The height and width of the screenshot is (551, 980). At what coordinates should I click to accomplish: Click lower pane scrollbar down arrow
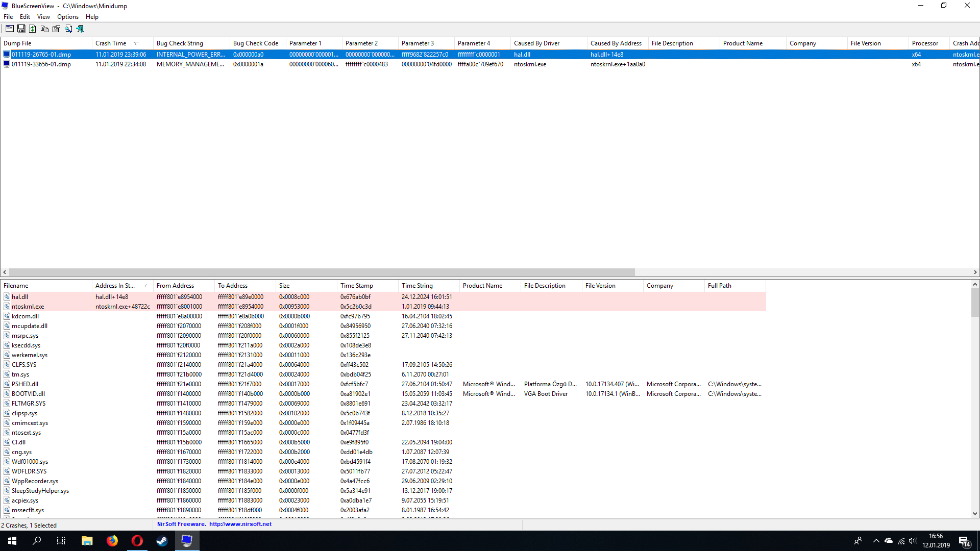click(975, 514)
